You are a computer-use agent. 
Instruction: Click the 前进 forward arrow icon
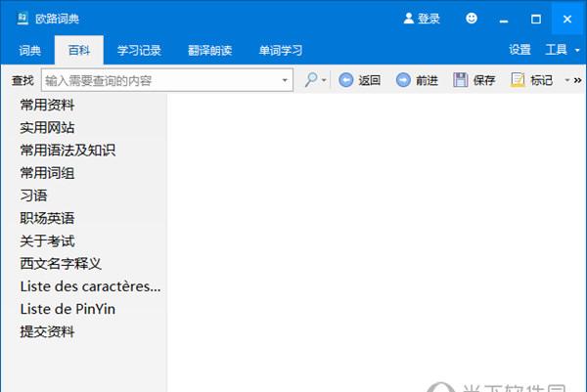click(x=403, y=80)
